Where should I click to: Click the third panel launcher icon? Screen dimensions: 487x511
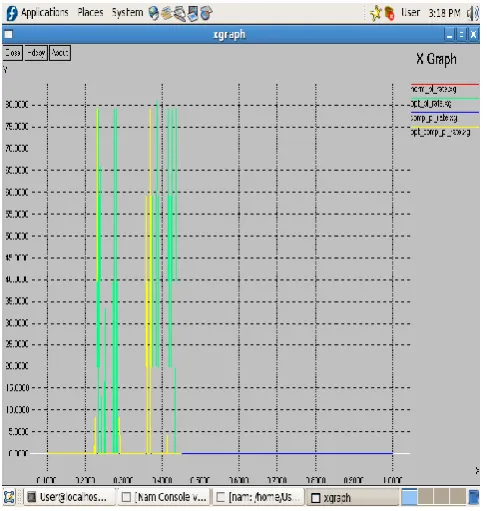(180, 14)
